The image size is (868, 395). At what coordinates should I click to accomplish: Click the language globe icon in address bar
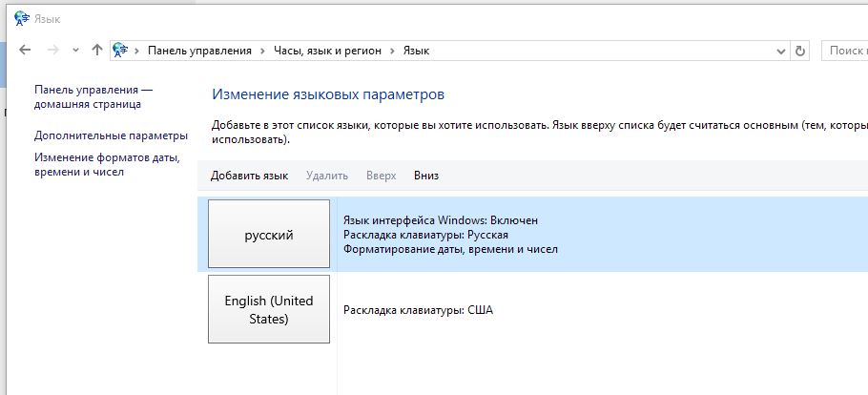click(120, 51)
